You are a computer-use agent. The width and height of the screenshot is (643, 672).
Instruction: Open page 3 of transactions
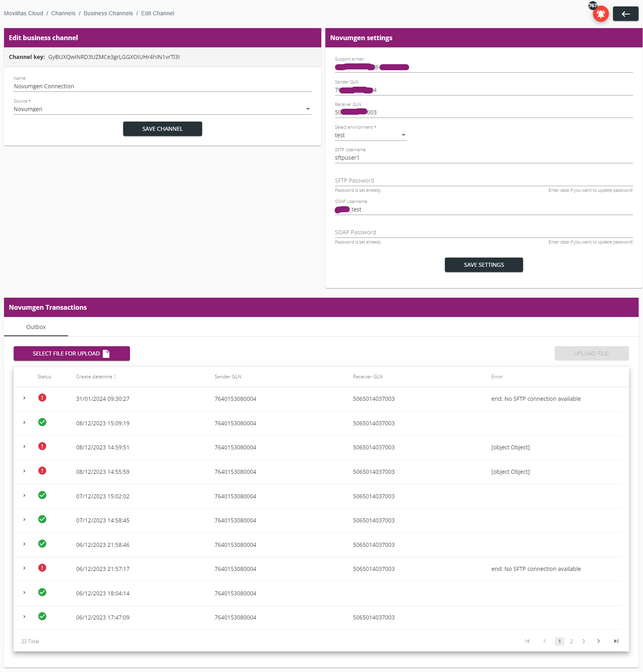pyautogui.click(x=584, y=641)
